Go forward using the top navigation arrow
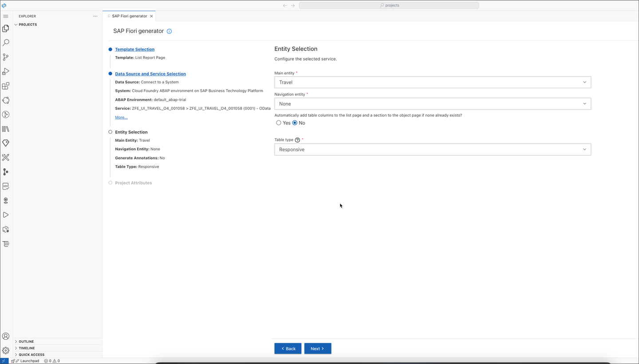Image resolution: width=639 pixels, height=364 pixels. (293, 5)
